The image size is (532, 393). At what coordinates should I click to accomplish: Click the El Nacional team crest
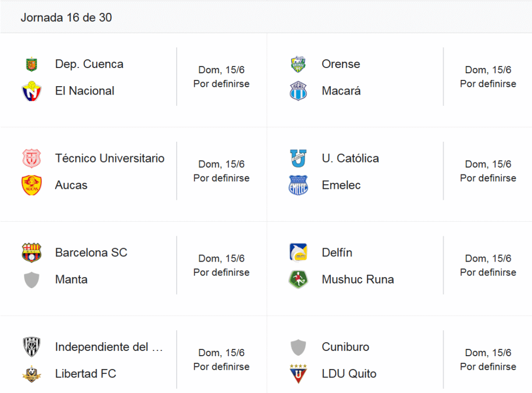(x=32, y=91)
